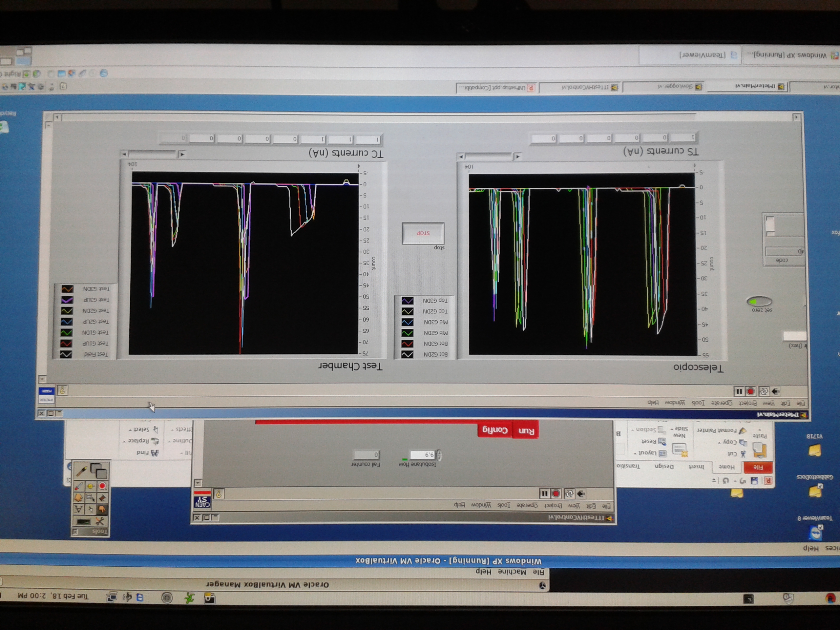Click the TS currents horizontal scrollbar

point(490,156)
